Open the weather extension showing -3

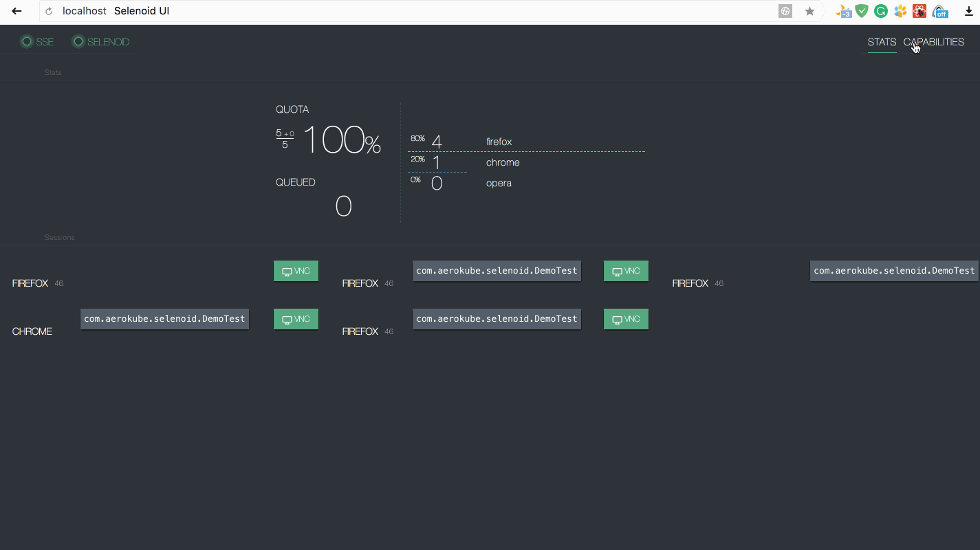click(x=843, y=11)
